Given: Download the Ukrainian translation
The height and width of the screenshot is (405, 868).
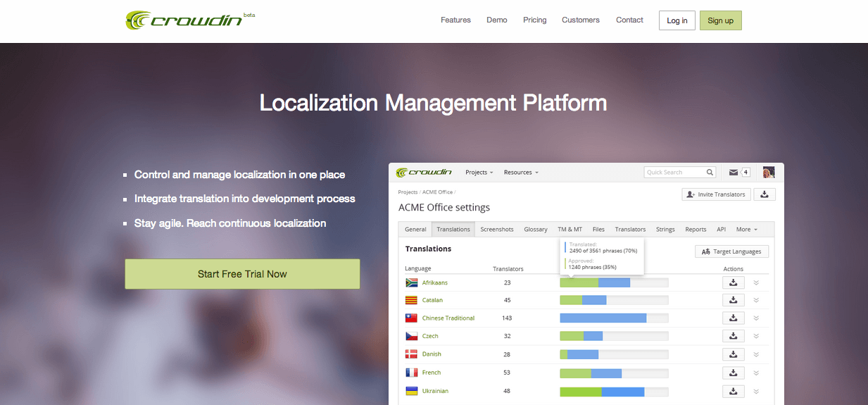Looking at the screenshot, I should pos(734,391).
